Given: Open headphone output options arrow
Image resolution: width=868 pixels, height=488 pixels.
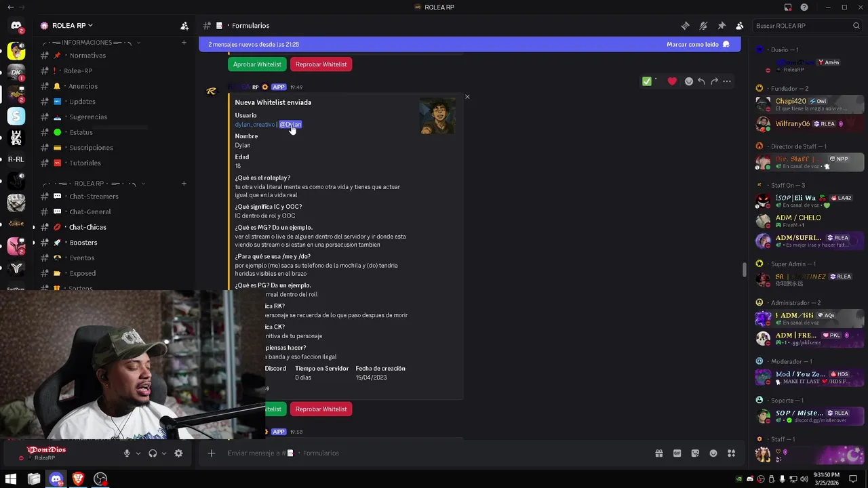Looking at the screenshot, I should (x=164, y=453).
